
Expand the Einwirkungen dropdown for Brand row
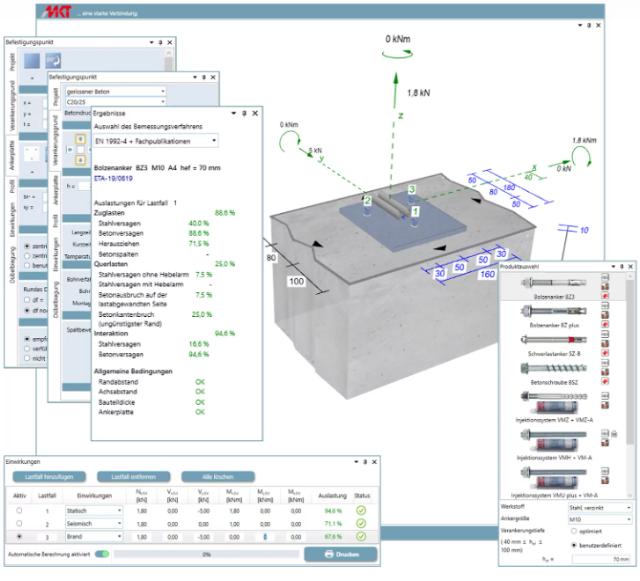119,537
